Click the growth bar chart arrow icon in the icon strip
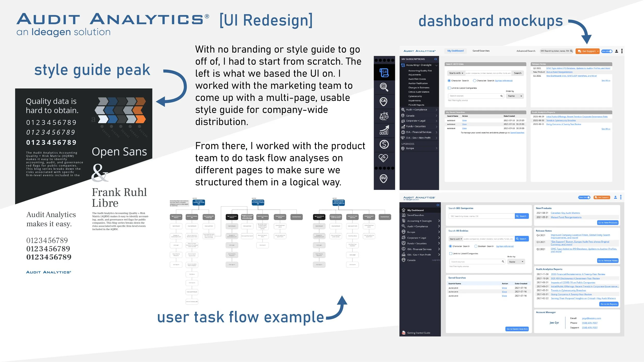 (x=384, y=130)
